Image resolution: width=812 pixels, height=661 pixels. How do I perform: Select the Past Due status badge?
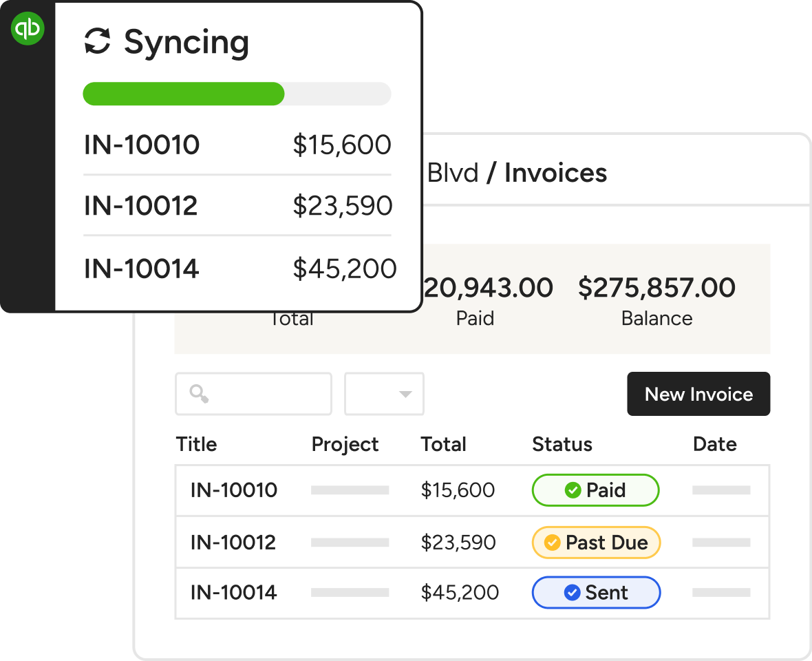[x=596, y=543]
